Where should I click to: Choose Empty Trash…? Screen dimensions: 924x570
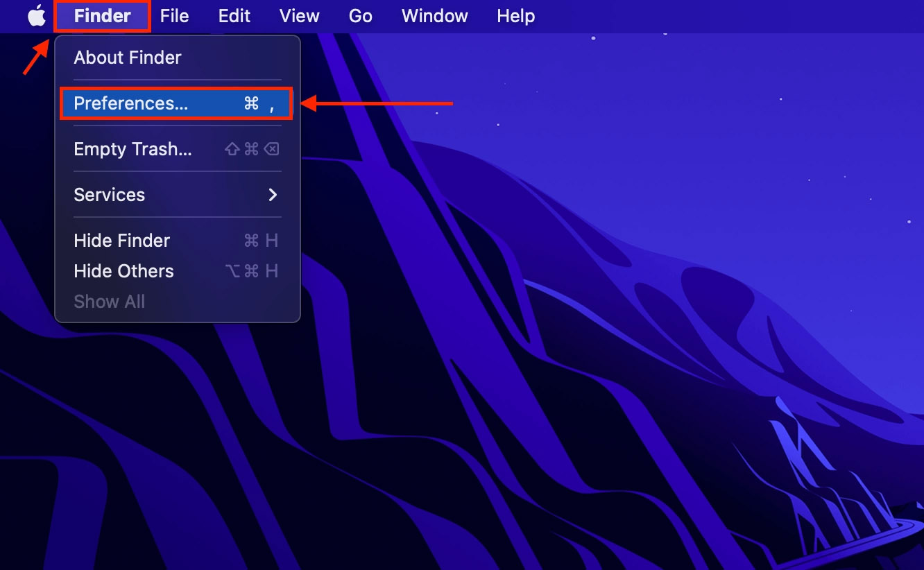click(178, 149)
